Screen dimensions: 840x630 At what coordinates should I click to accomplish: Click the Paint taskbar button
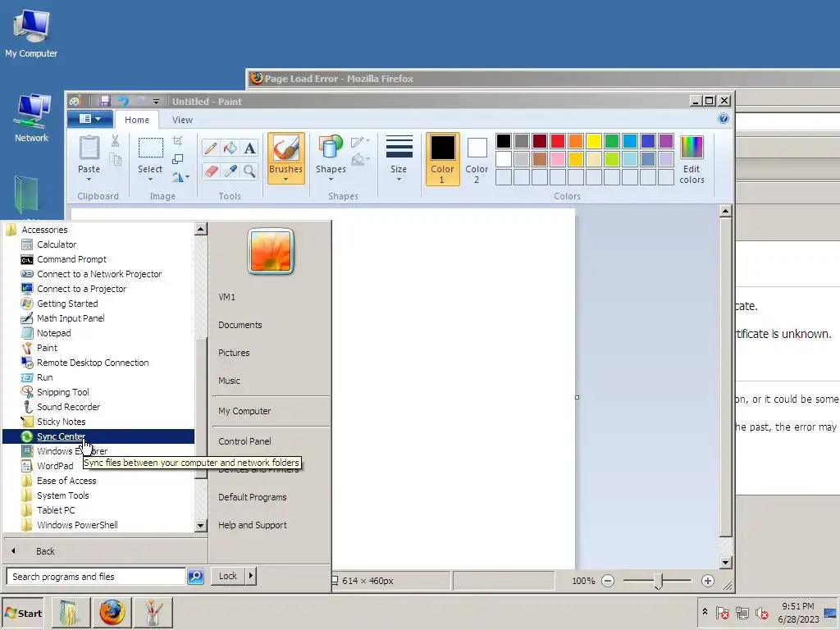coord(153,613)
